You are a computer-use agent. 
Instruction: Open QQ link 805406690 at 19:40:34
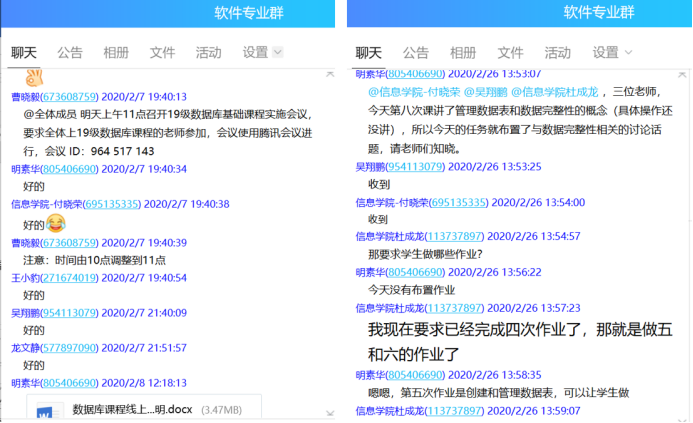pyautogui.click(x=69, y=169)
